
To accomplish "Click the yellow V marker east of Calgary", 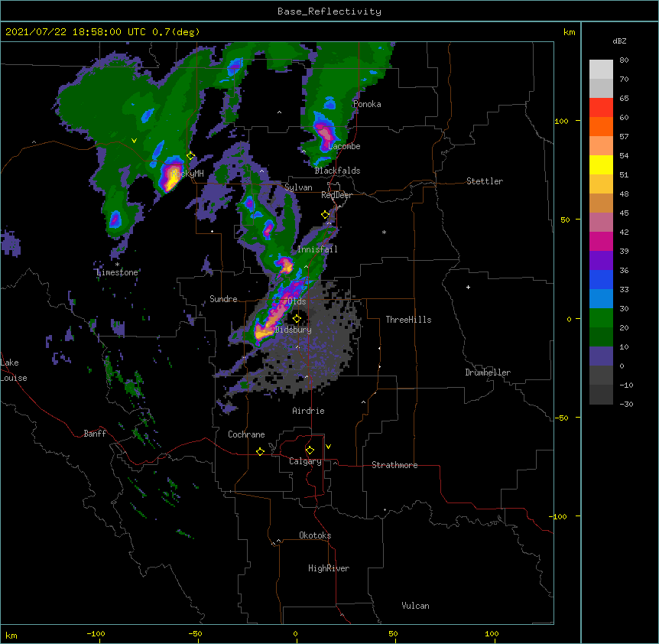I will pos(328,447).
